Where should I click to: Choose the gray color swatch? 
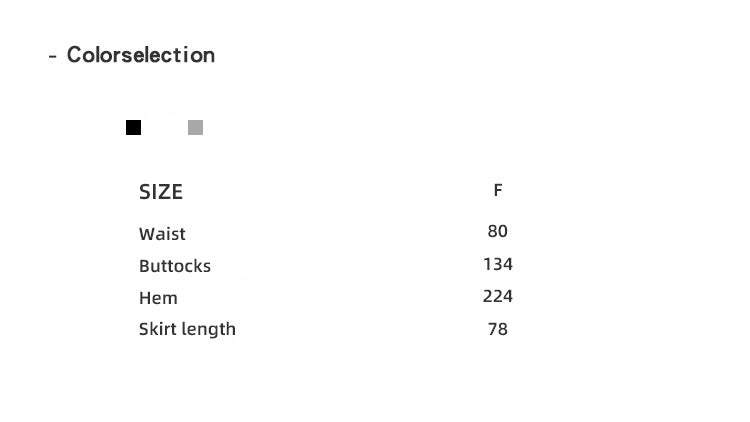click(x=195, y=127)
